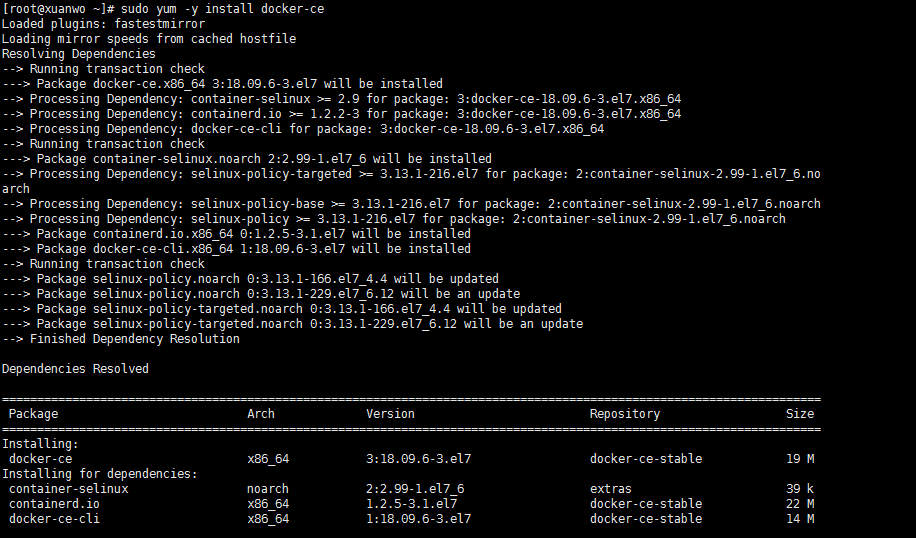Click the '[root@xuanwo ~]#' shell prompt
The width and height of the screenshot is (916, 538).
click(58, 9)
